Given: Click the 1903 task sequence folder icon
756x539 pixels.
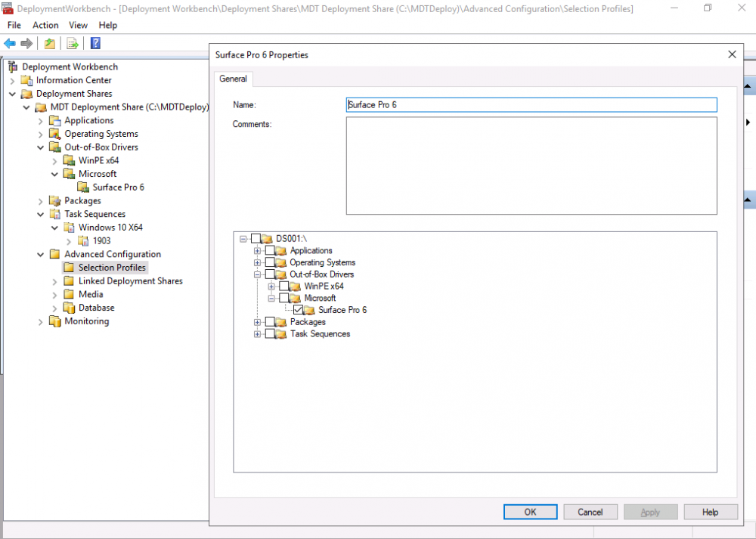Looking at the screenshot, I should click(83, 240).
